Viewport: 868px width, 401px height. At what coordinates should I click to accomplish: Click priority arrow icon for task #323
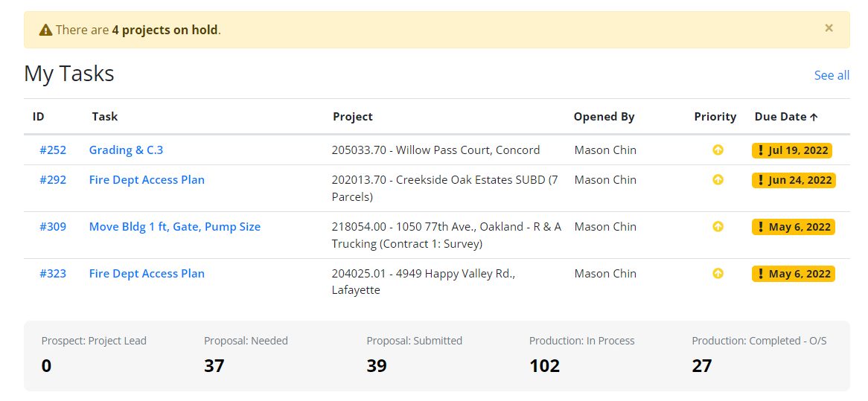[718, 274]
